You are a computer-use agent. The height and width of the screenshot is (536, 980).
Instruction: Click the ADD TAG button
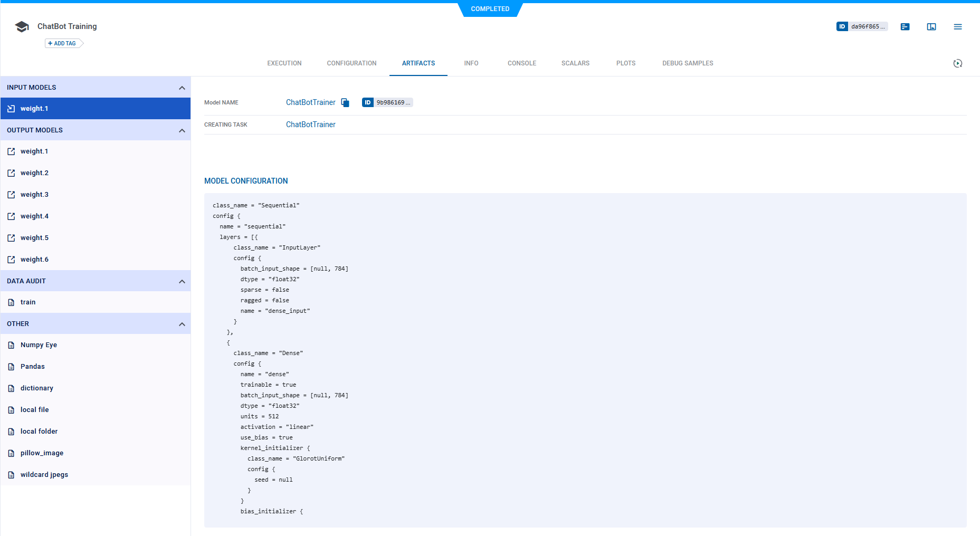click(x=63, y=43)
